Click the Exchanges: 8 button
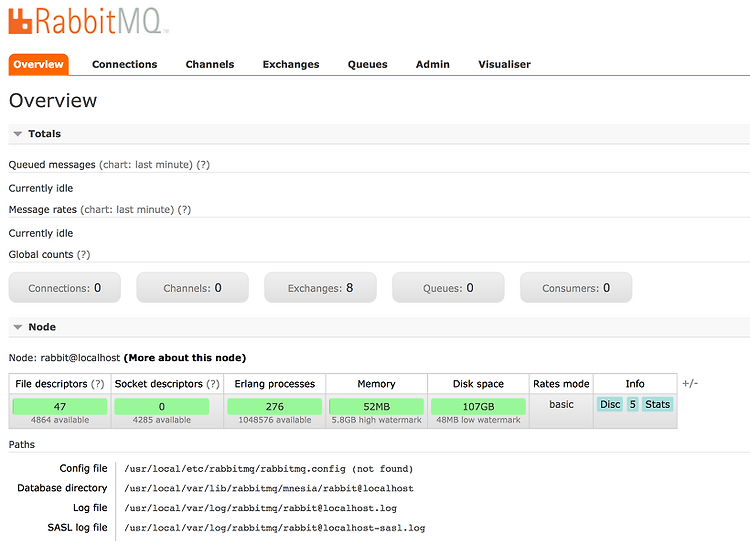750x545 pixels. pyautogui.click(x=320, y=288)
